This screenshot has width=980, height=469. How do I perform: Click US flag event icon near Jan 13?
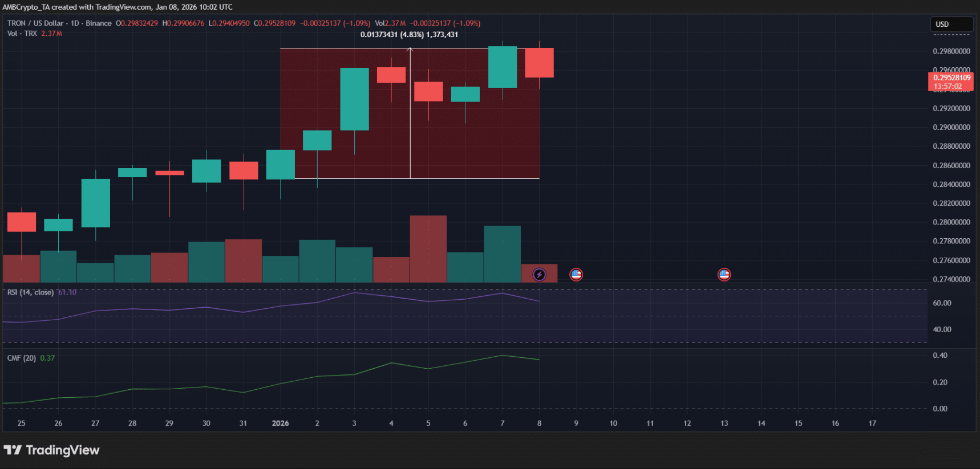(724, 275)
